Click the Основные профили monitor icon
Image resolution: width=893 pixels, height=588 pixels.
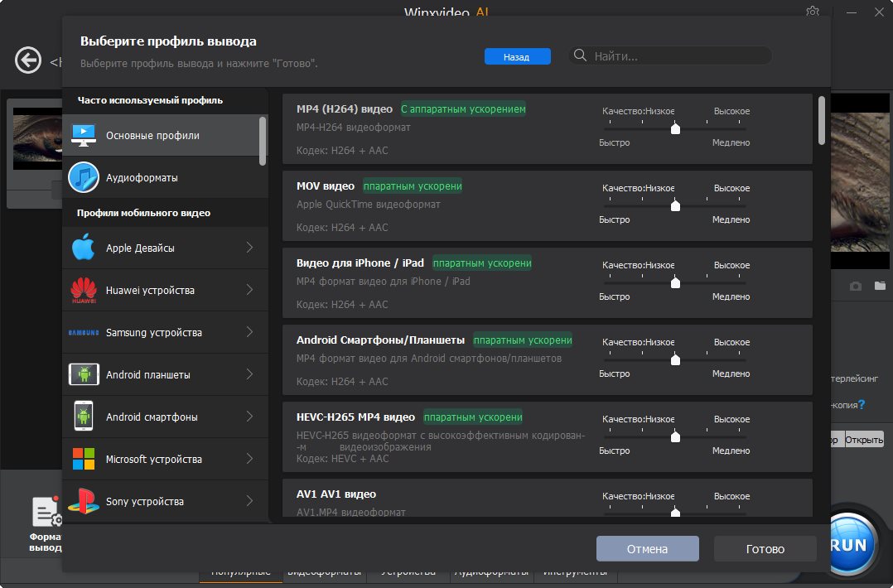[84, 135]
